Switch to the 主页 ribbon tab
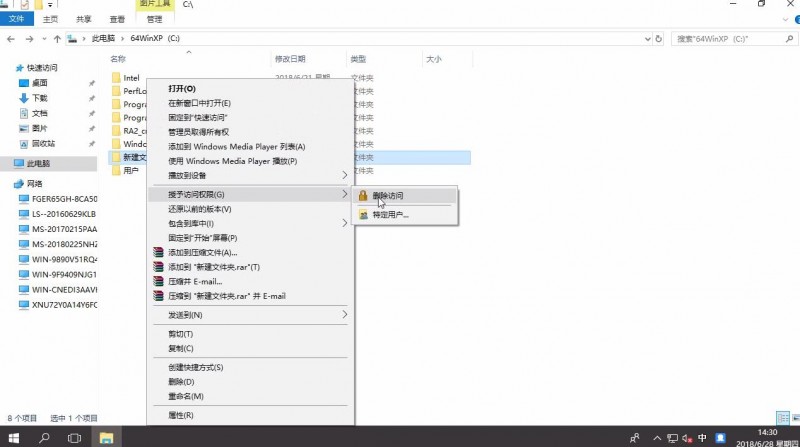 point(50,19)
